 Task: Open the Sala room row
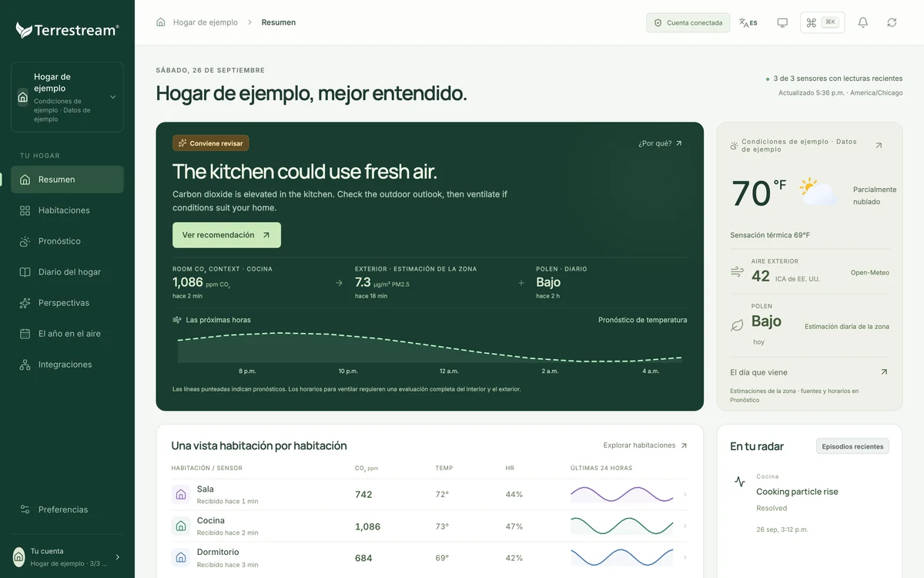click(x=430, y=495)
